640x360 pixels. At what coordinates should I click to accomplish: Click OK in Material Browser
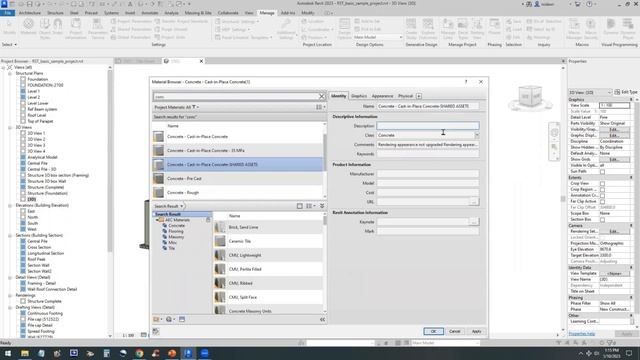433,331
